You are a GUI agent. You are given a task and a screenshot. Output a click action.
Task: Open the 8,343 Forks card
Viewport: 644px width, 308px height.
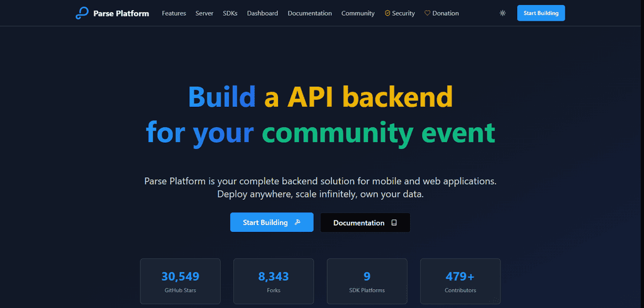(x=274, y=282)
